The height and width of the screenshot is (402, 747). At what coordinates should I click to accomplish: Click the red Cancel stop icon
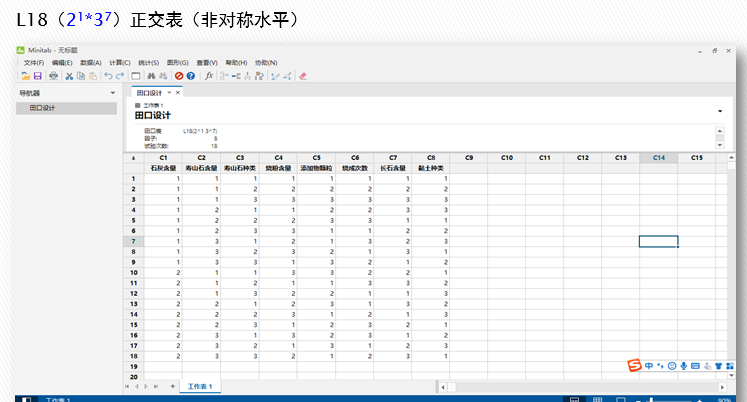coord(179,76)
